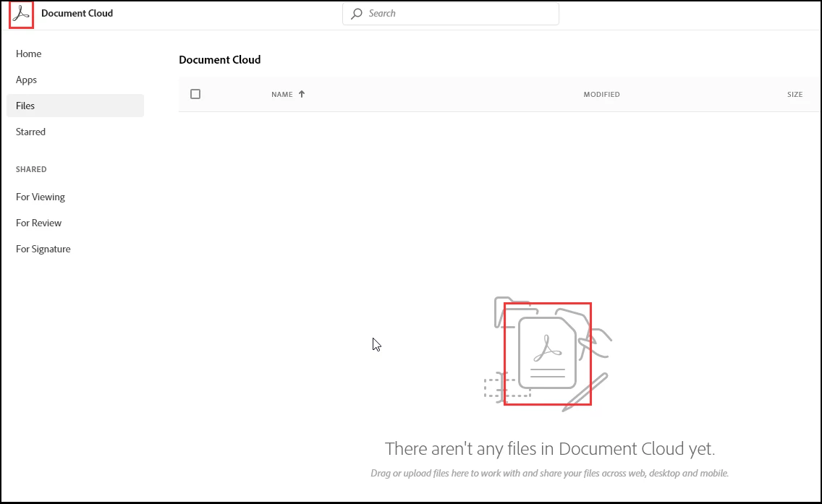822x504 pixels.
Task: Open shared For Review list
Action: pos(38,223)
